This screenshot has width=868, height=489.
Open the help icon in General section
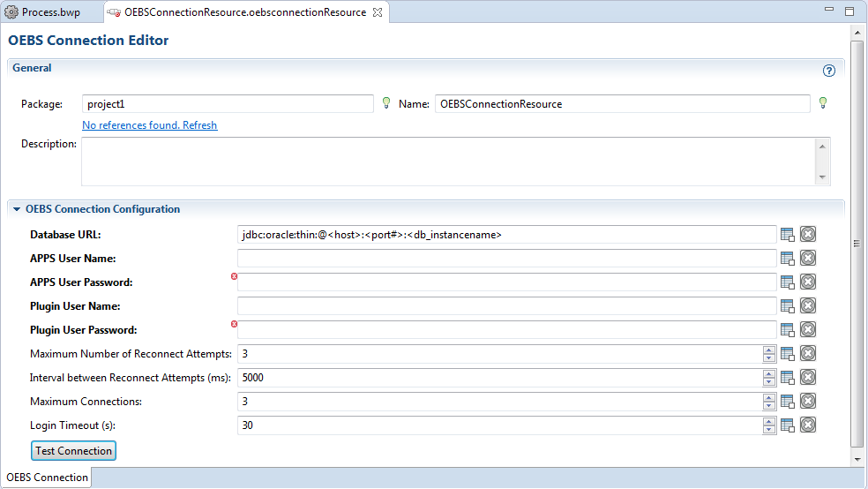click(828, 71)
